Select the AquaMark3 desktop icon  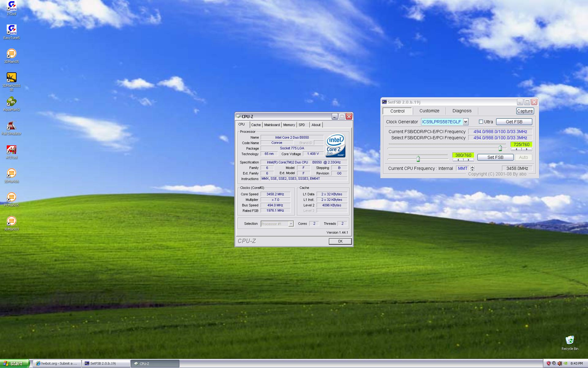12,104
